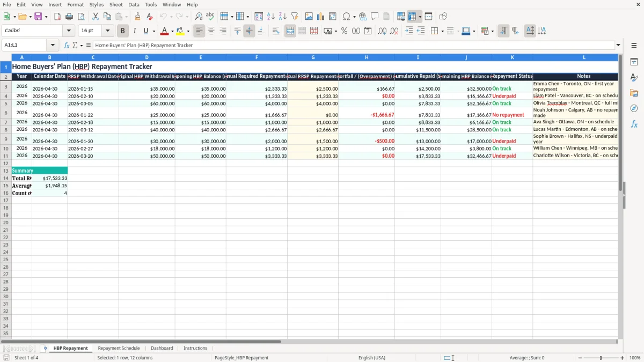This screenshot has height=362, width=644.
Task: Activate Clone Formatting paintbrush
Action: pyautogui.click(x=138, y=17)
